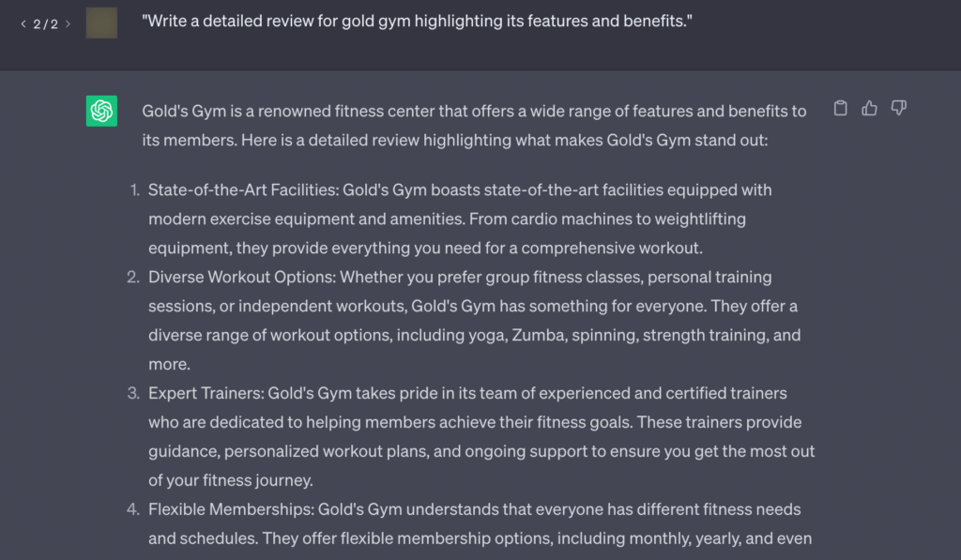961x560 pixels.
Task: Give the response a thumbs up
Action: (x=870, y=109)
